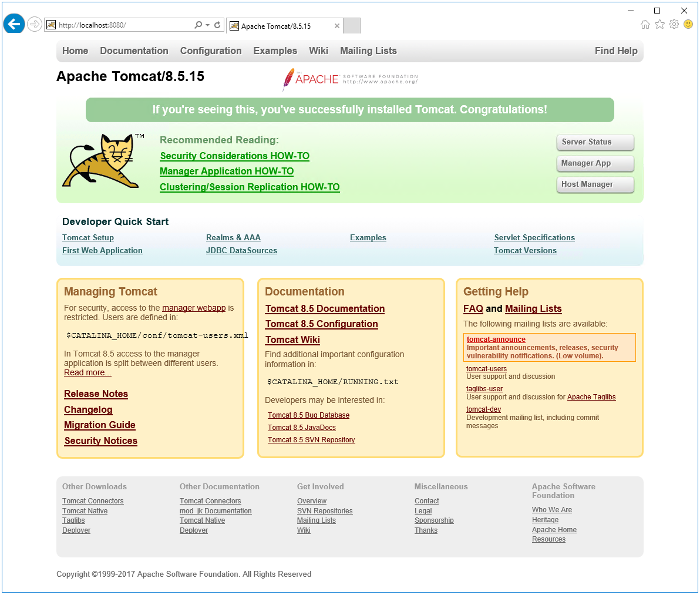Open Tomcat 8.5 Documentation link

325,309
